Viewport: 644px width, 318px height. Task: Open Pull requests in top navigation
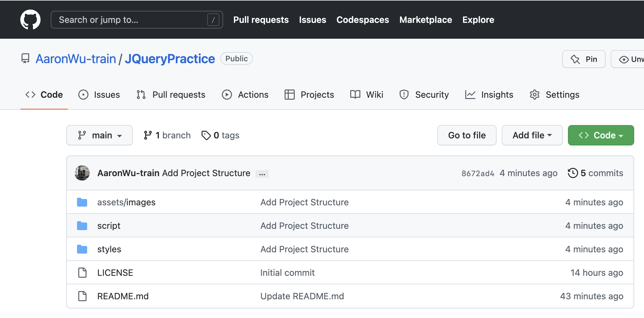261,20
